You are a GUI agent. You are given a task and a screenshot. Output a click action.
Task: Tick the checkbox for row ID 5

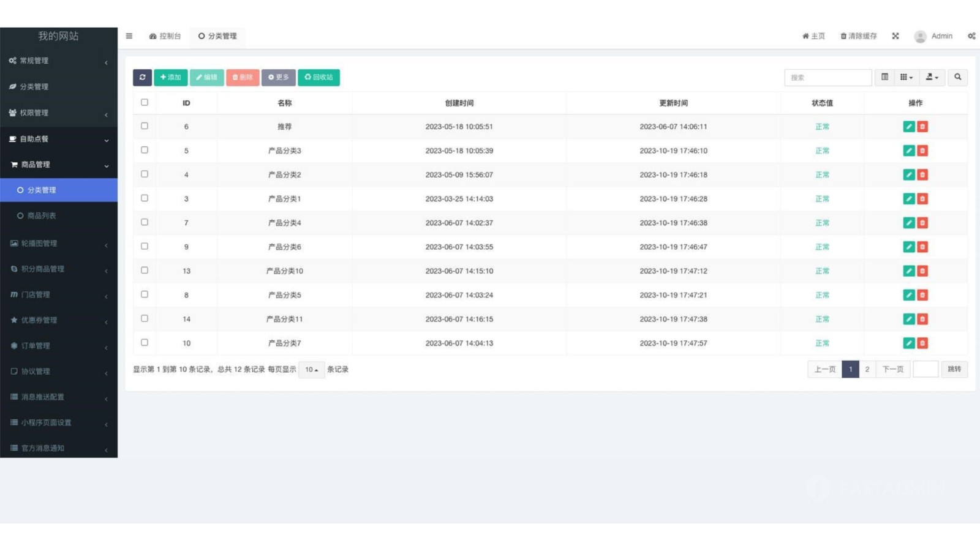145,149
